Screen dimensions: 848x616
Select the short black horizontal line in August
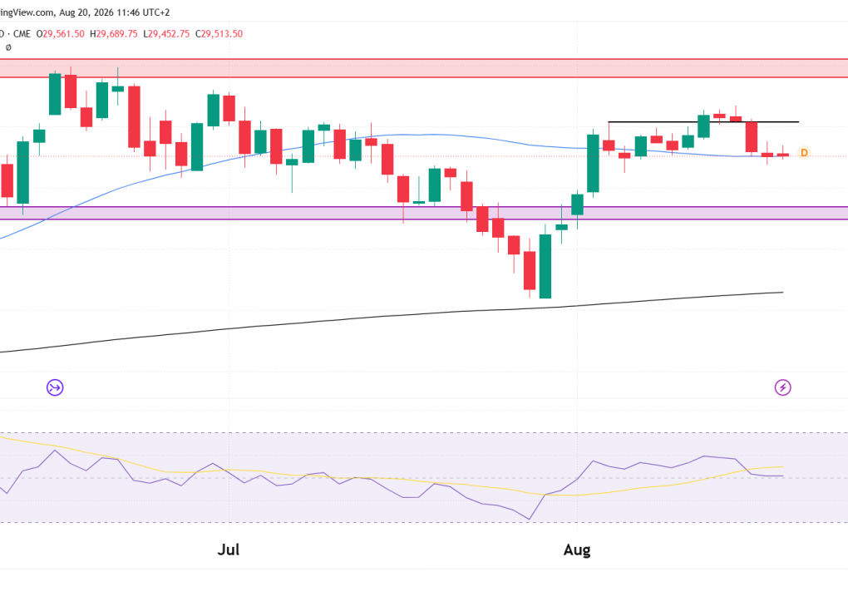[703, 122]
